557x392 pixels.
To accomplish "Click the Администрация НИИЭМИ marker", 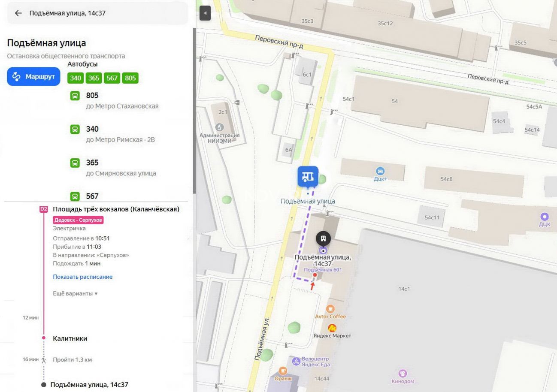I will (220, 127).
